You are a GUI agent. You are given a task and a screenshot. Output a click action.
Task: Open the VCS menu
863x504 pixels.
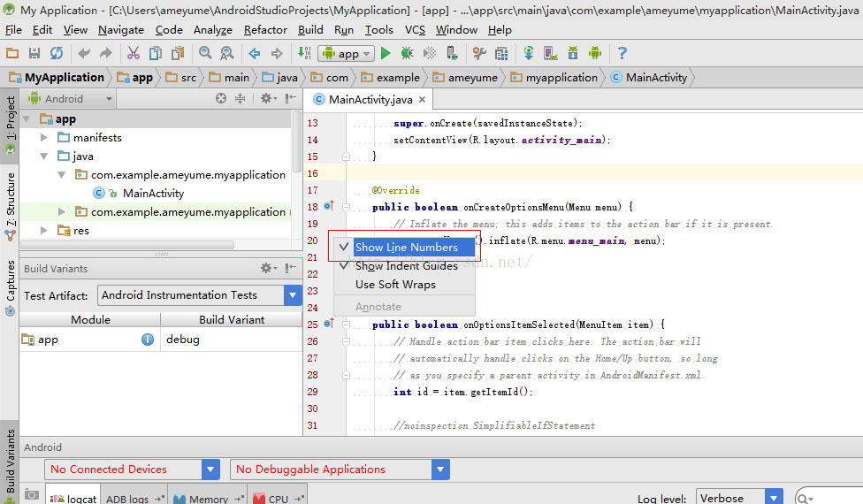tap(415, 30)
